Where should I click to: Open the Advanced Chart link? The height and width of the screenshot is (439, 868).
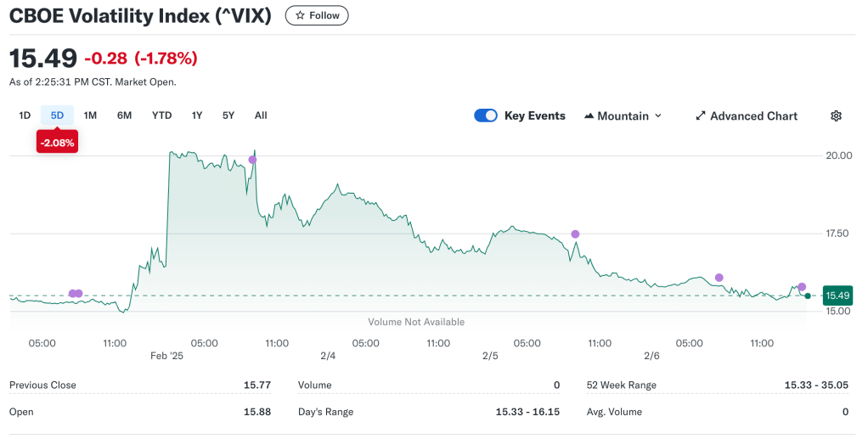pyautogui.click(x=752, y=115)
